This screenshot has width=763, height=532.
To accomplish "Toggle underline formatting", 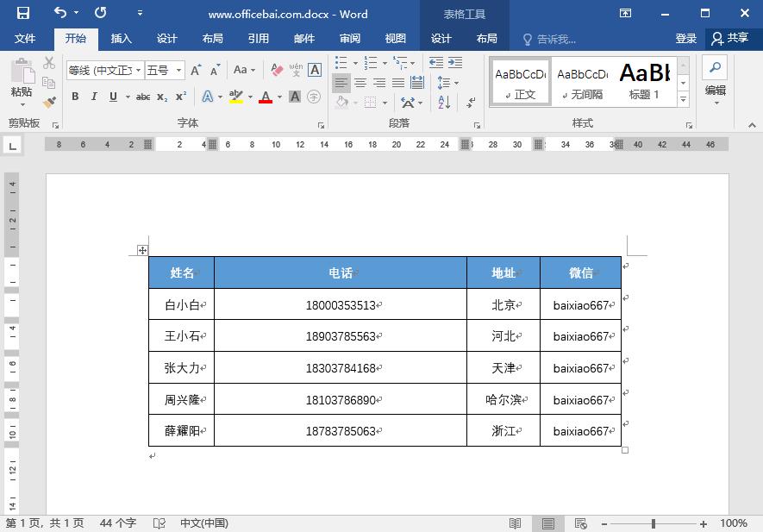I will point(111,96).
